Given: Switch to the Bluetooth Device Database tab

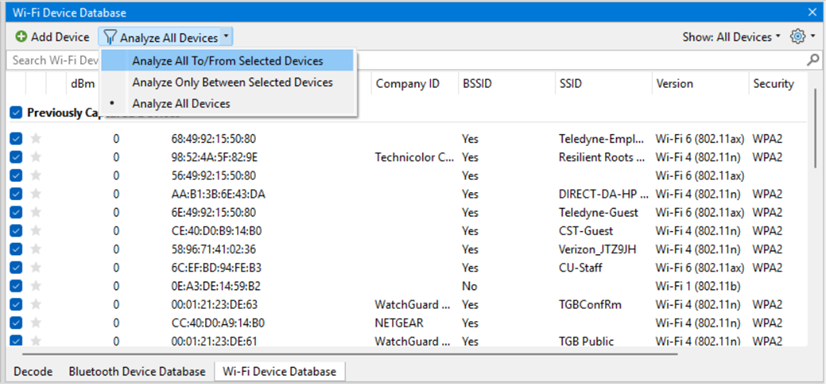Looking at the screenshot, I should (x=137, y=371).
